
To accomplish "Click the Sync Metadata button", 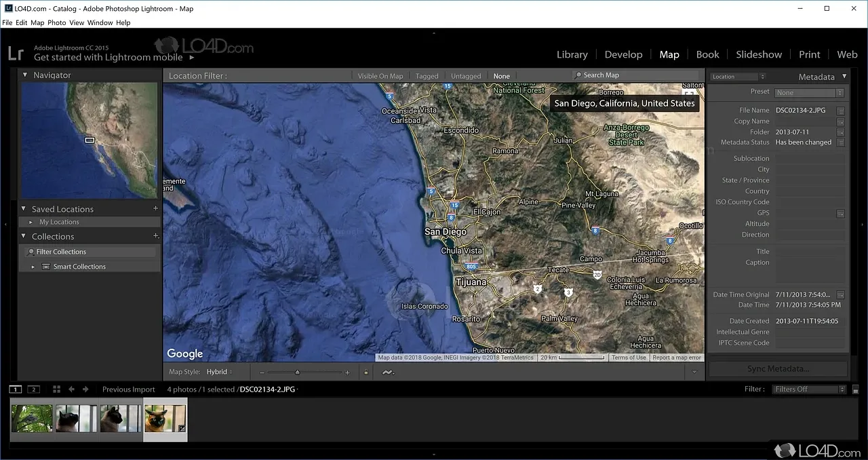I will 778,369.
